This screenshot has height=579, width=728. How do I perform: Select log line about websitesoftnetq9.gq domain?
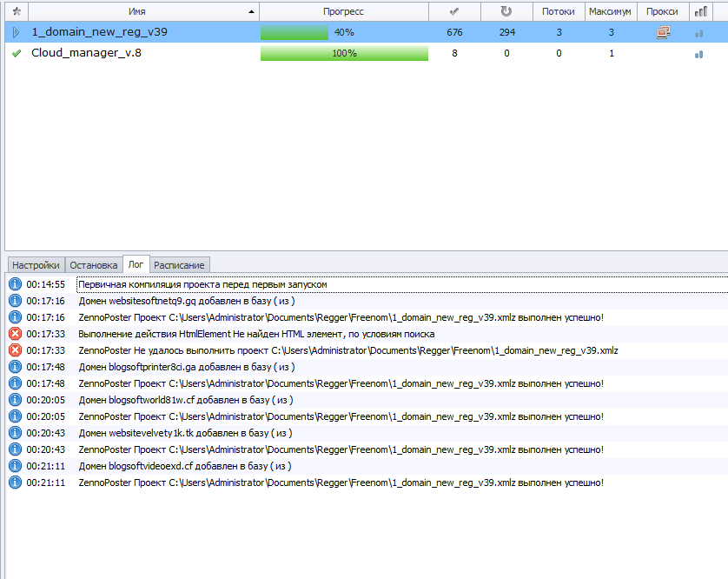(187, 301)
